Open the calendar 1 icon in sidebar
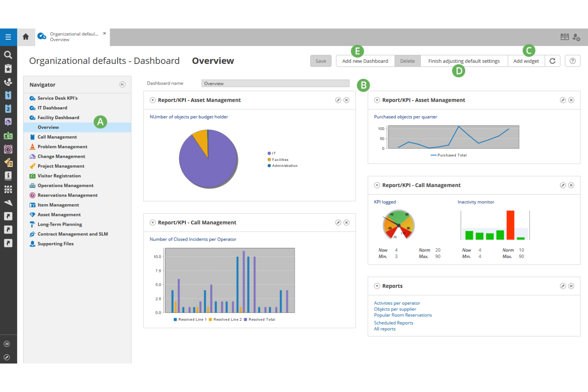 [x=8, y=95]
